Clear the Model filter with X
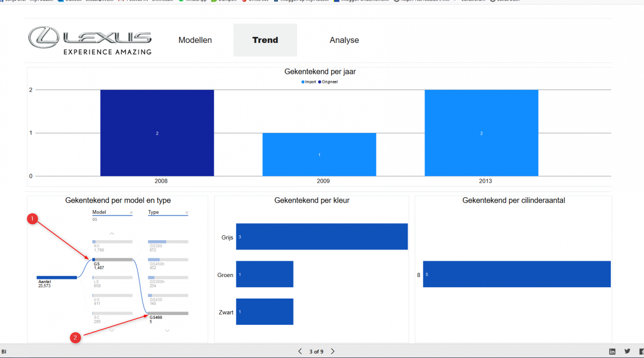Viewport: 644px width, 358px height. 131,213
